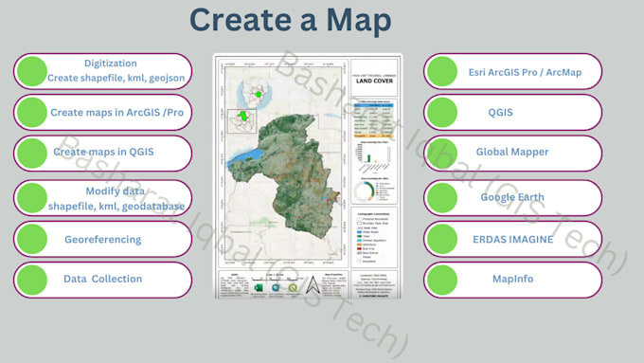Click the inset locator map with green region
The image size is (644, 363).
pyautogui.click(x=242, y=121)
